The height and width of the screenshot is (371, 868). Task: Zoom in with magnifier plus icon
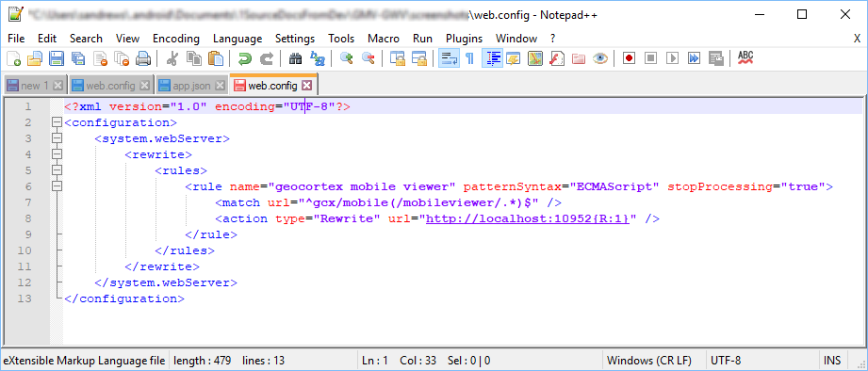347,57
